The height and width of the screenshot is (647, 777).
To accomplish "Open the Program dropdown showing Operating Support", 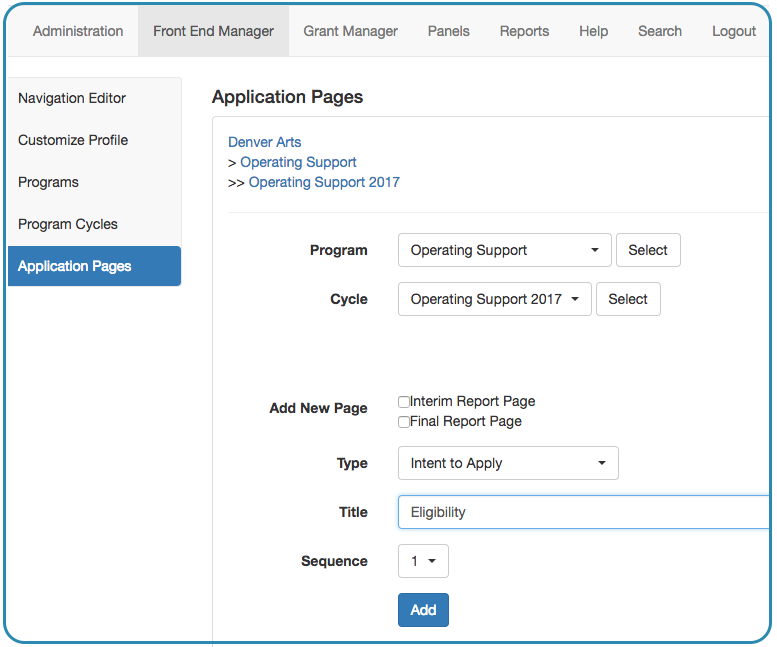I will [x=504, y=250].
